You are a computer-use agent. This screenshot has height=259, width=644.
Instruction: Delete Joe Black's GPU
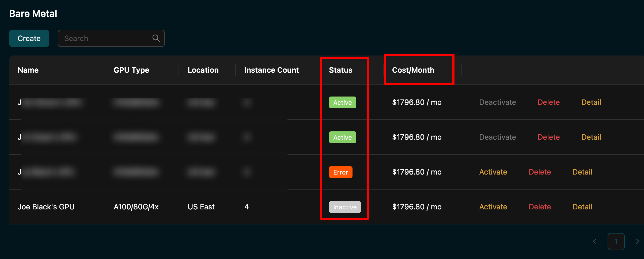(540, 207)
